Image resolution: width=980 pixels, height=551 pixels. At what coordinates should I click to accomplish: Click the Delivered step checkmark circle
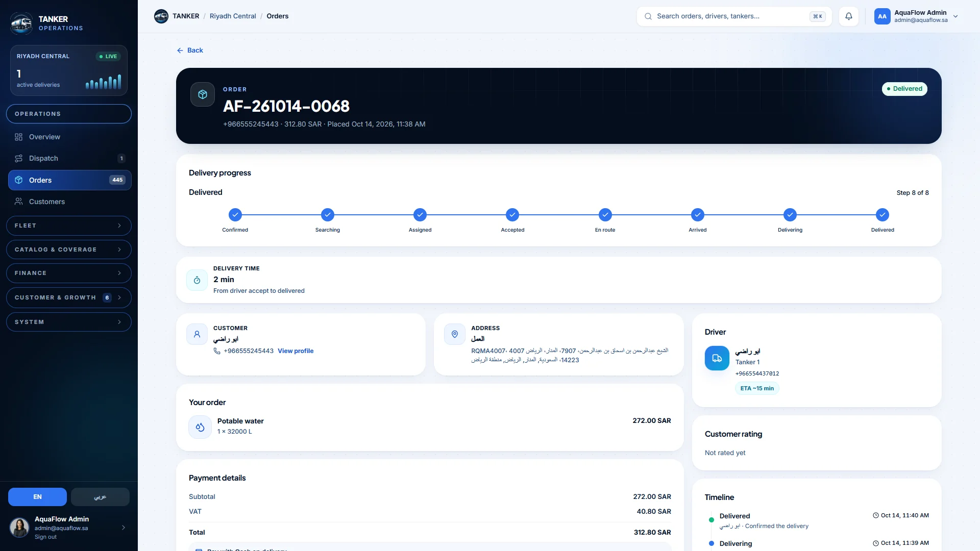883,215
